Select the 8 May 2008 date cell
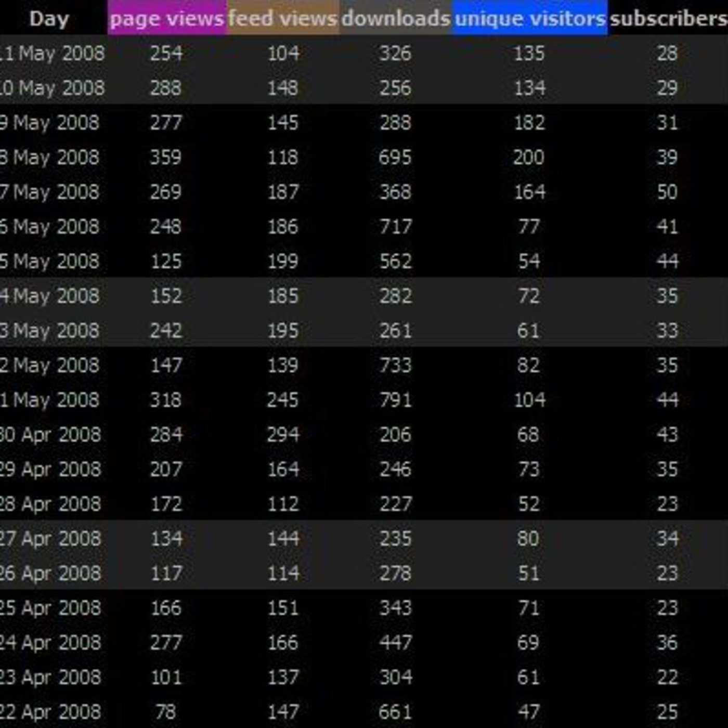Screen dimensions: 728x728 pyautogui.click(x=49, y=157)
